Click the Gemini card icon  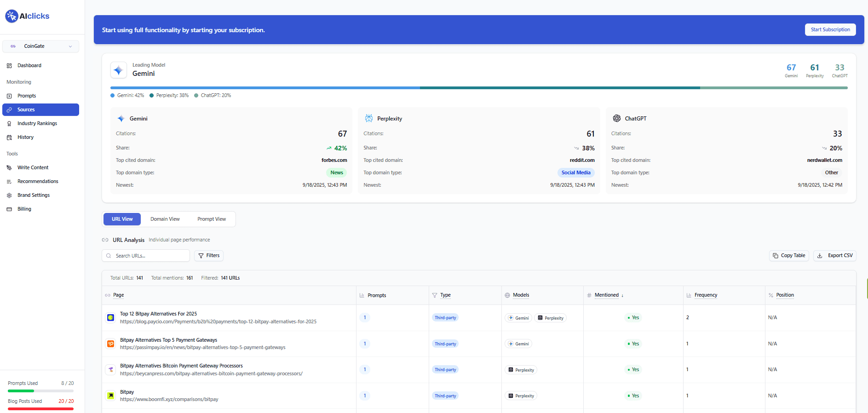121,119
